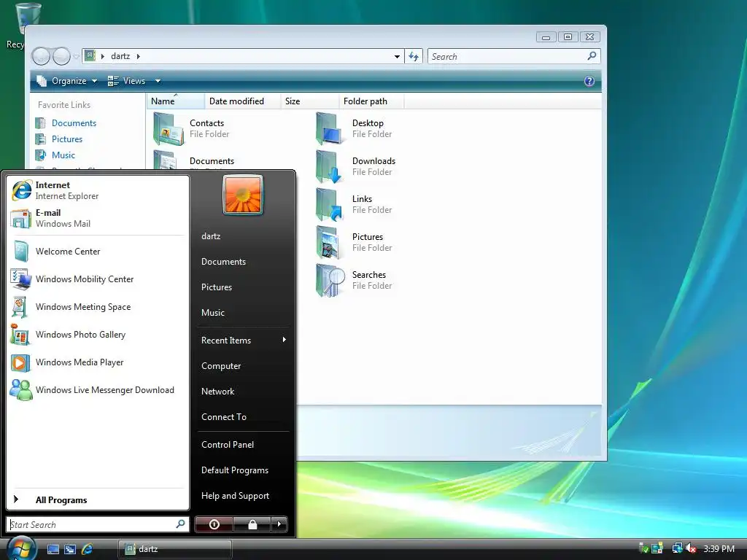Select the Links folder icon
Viewport: 747px width, 560px height.
click(329, 205)
